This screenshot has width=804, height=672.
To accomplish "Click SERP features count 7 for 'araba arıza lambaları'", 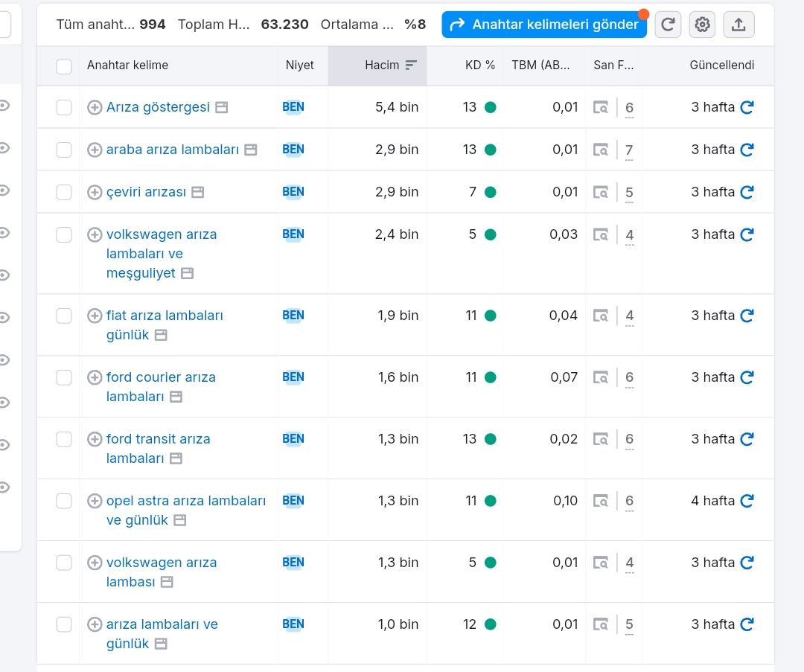I will (x=629, y=150).
